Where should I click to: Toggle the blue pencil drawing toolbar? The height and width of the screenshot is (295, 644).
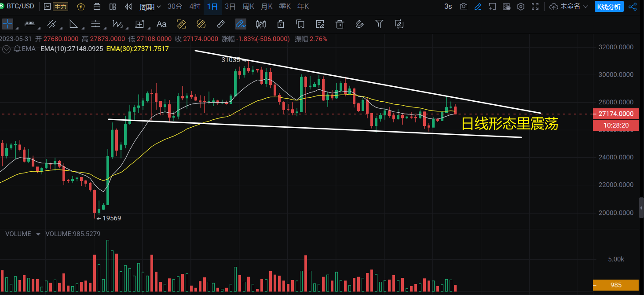(x=478, y=7)
